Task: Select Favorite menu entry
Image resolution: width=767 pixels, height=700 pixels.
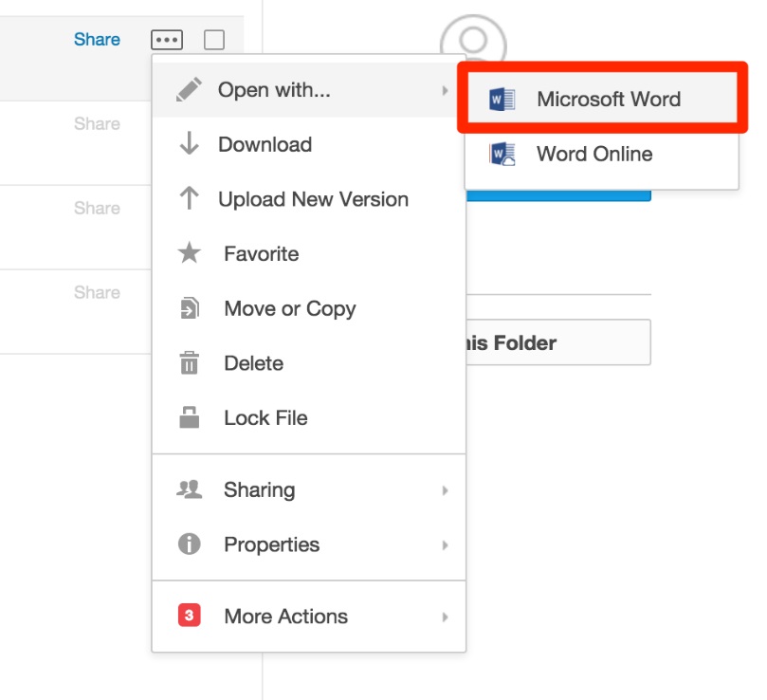Action: coord(309,253)
